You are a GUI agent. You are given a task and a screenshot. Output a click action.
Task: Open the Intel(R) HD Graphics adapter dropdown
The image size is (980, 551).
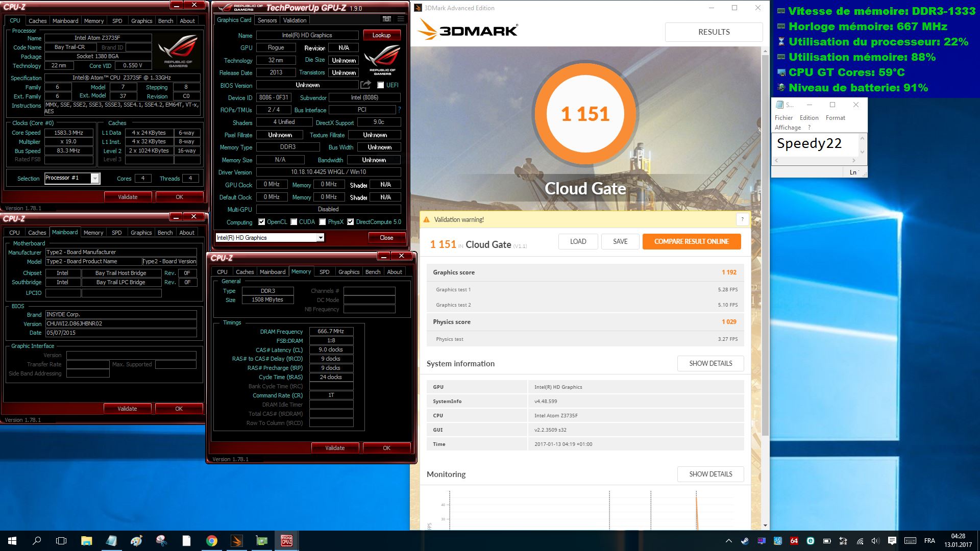click(320, 238)
